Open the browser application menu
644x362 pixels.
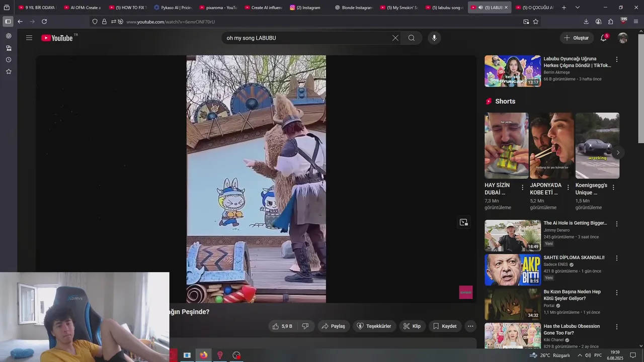[x=636, y=22]
